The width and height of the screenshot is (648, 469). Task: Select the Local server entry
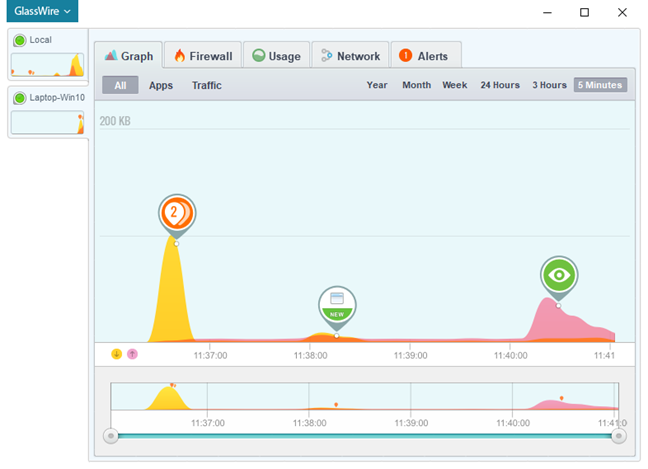(x=48, y=55)
